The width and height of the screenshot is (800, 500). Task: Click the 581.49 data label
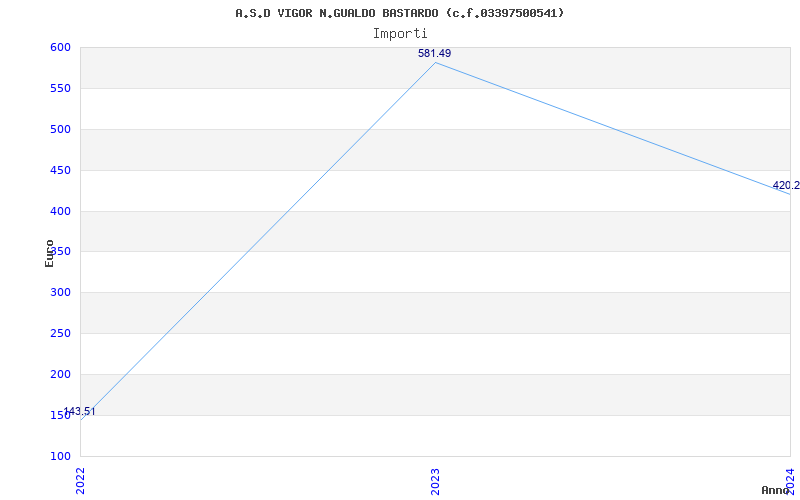[434, 53]
